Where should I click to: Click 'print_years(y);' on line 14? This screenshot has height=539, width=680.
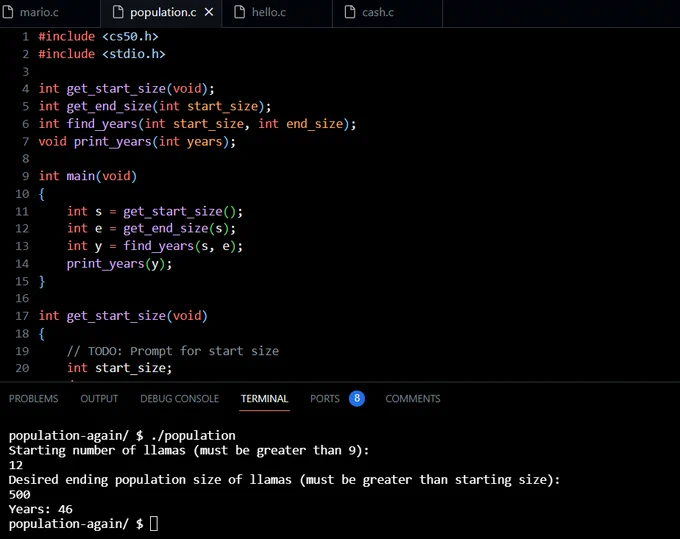pos(119,264)
